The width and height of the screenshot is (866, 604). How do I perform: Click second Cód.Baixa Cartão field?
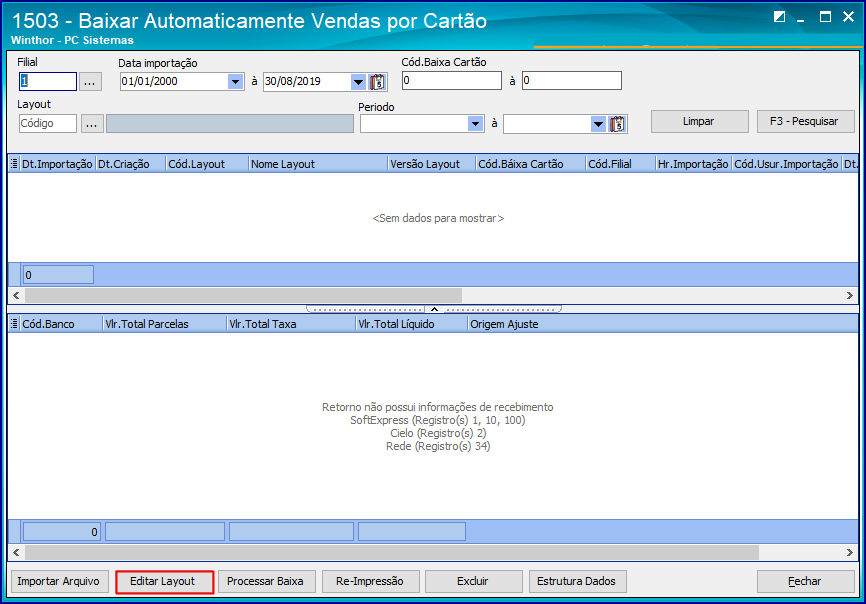click(x=572, y=81)
